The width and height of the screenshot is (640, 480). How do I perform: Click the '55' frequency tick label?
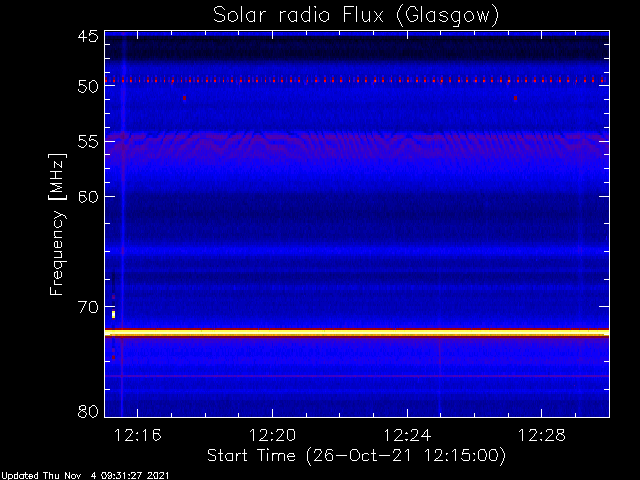[88, 142]
